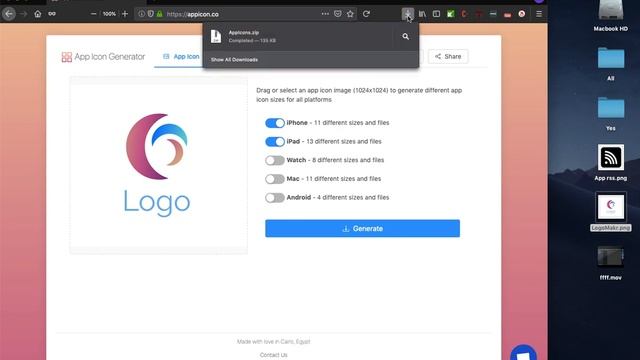Go back with the browser back arrow
Viewport: 640px width, 360px height.
[9, 14]
